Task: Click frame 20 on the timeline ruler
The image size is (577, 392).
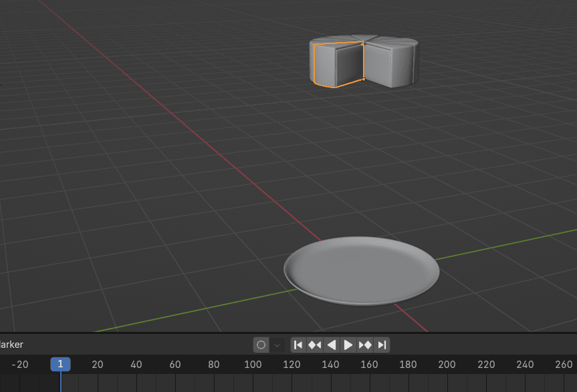Action: [x=98, y=365]
